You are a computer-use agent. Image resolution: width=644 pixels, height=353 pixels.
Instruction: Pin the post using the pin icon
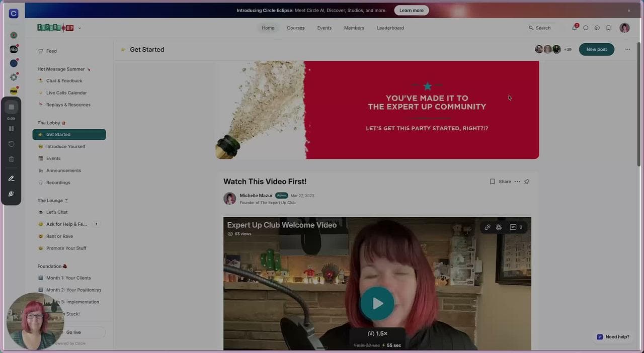pyautogui.click(x=527, y=182)
